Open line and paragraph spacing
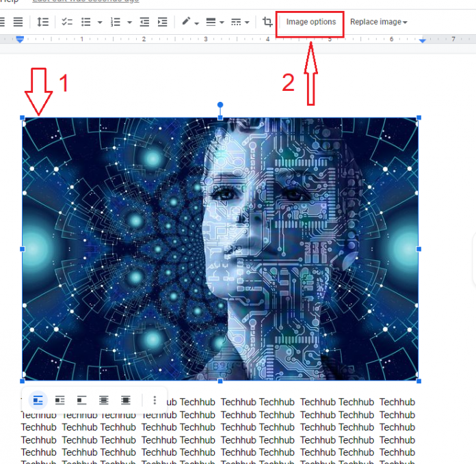This screenshot has width=476, height=464. (x=43, y=22)
